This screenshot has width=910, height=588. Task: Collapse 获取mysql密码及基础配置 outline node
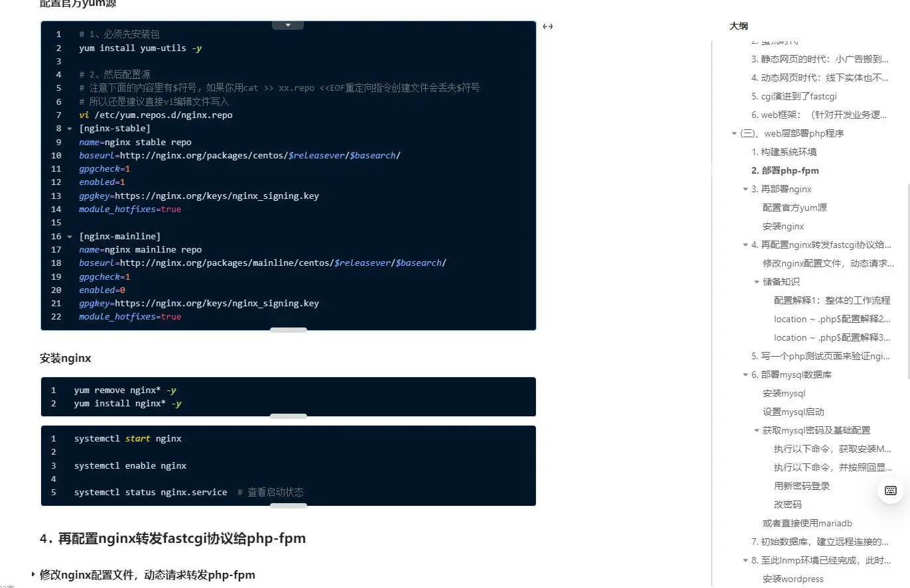pos(757,431)
